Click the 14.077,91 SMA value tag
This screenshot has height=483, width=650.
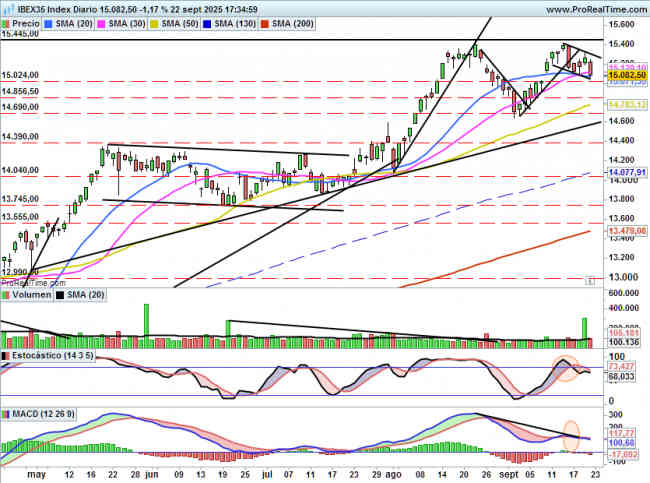pos(627,172)
